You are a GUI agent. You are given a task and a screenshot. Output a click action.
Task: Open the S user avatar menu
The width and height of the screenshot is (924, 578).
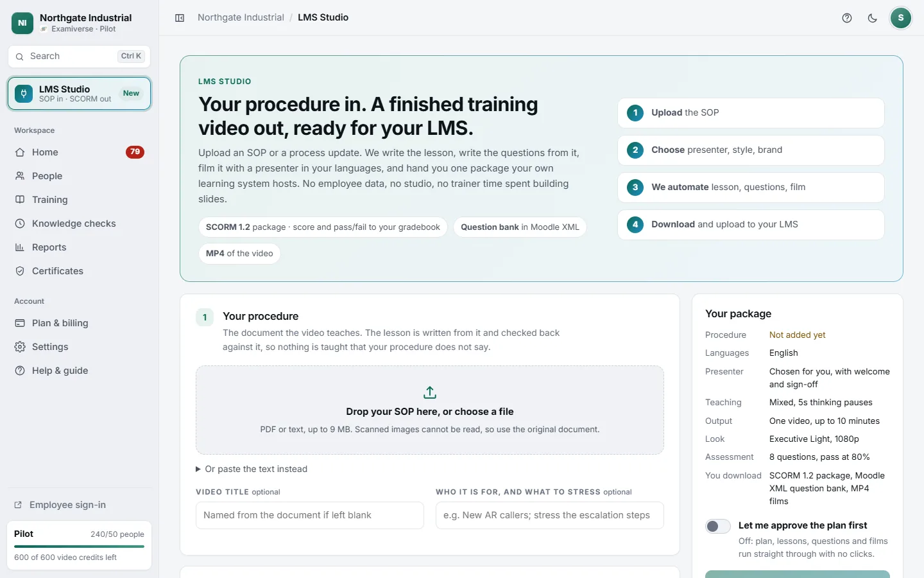(x=901, y=18)
